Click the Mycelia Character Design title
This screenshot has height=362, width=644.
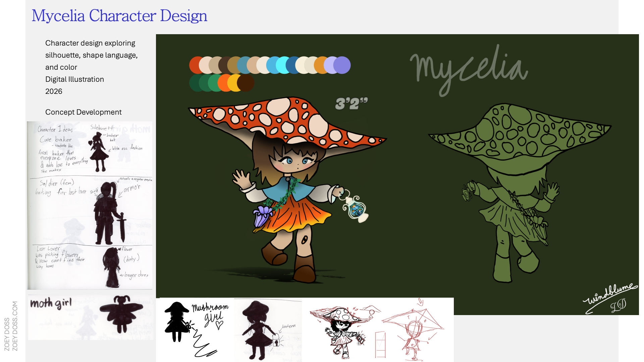tap(119, 16)
